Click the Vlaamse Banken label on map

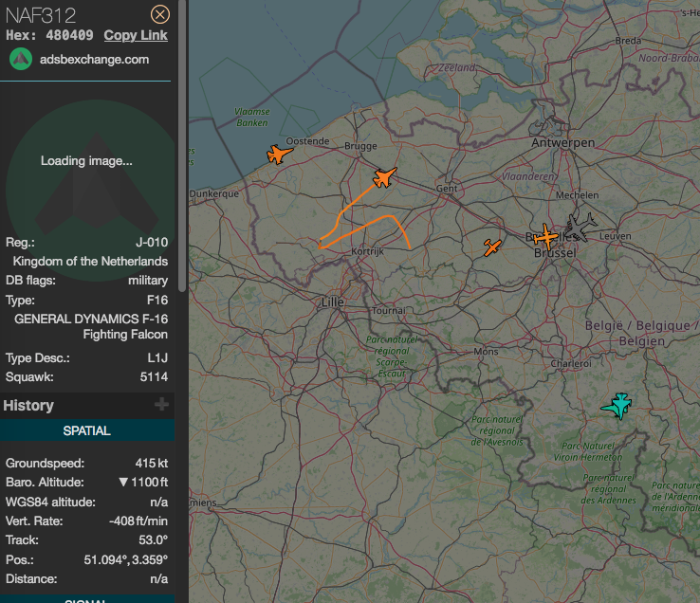(x=252, y=117)
